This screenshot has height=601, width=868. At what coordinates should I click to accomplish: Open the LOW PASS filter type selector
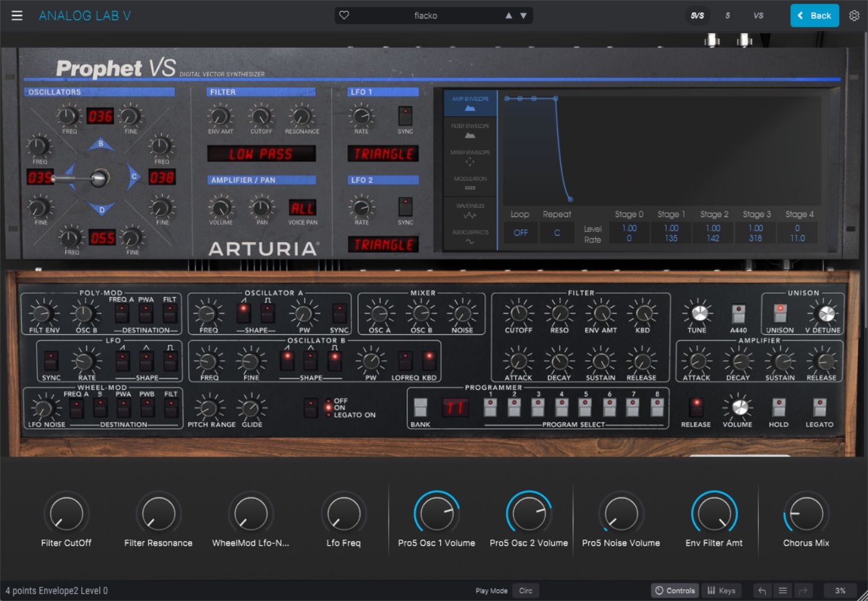coord(261,154)
